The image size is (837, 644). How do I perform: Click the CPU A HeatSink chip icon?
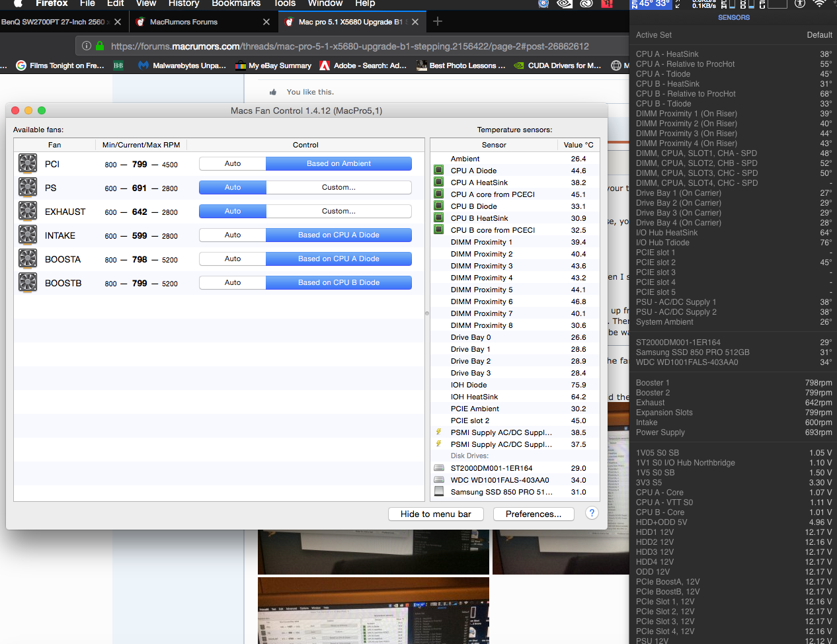(438, 182)
